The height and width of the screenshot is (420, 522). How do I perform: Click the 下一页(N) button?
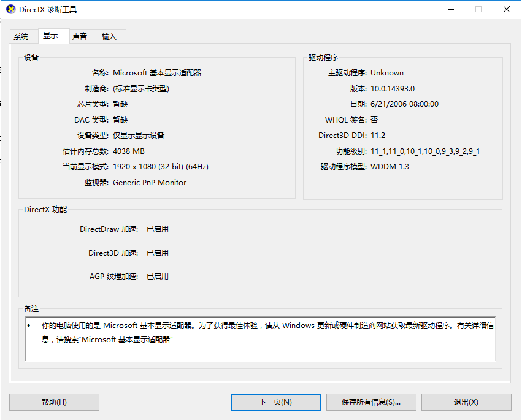275,402
